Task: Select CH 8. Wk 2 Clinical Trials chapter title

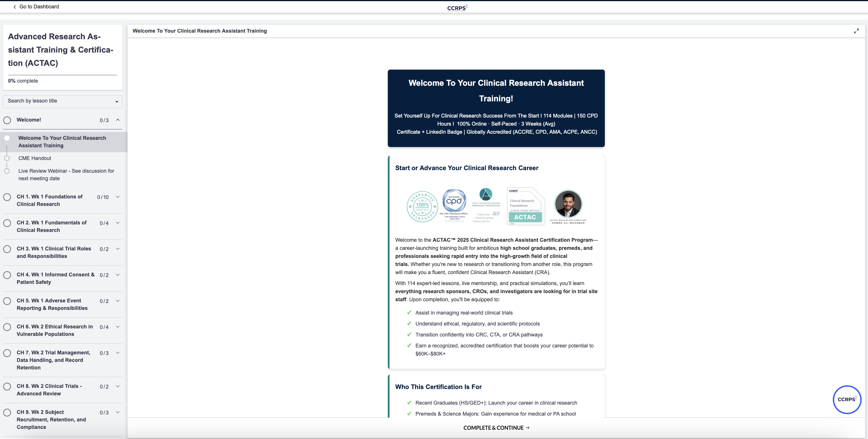Action: tap(49, 390)
